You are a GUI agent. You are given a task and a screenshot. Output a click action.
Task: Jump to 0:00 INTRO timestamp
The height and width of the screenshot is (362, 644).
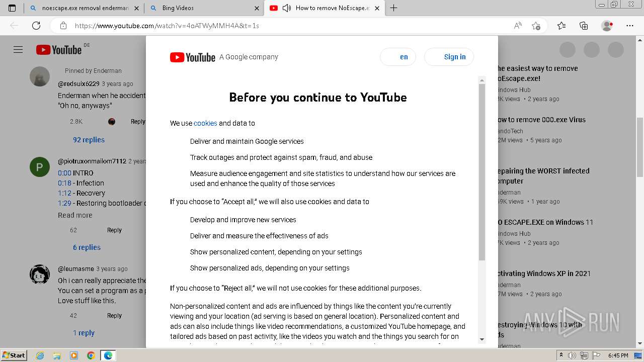(x=64, y=173)
